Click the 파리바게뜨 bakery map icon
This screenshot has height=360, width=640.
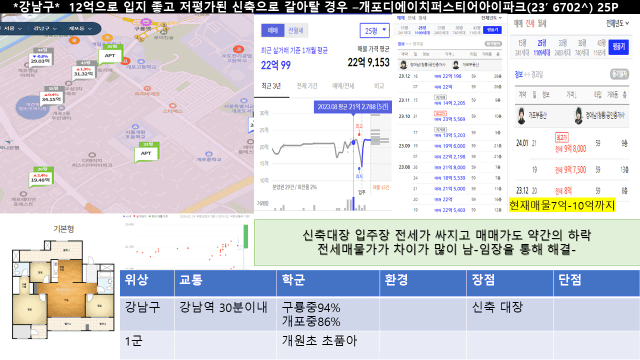tap(147, 89)
